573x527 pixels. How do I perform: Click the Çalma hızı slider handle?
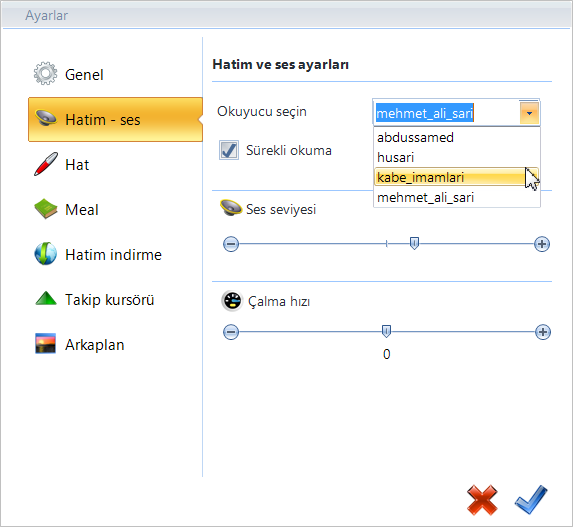point(386,331)
